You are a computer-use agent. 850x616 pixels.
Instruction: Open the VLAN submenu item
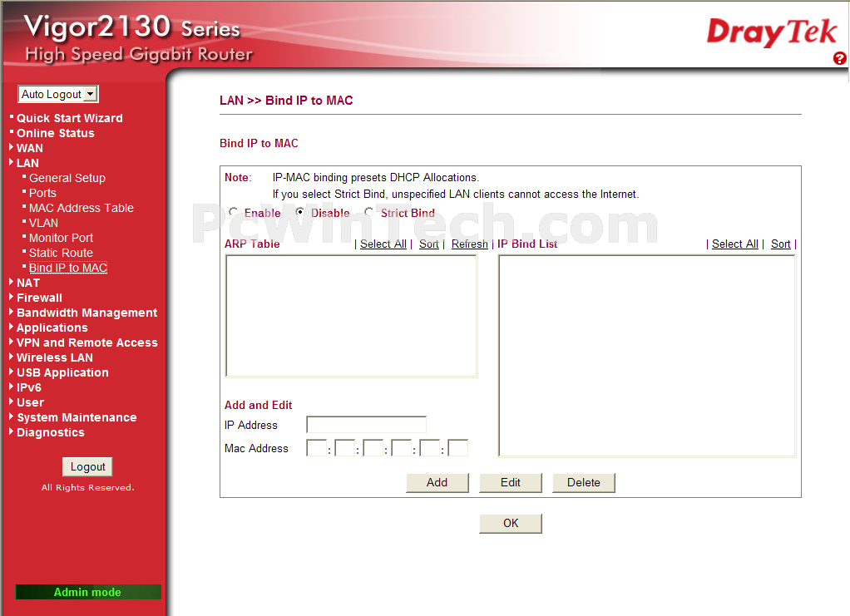pyautogui.click(x=43, y=223)
